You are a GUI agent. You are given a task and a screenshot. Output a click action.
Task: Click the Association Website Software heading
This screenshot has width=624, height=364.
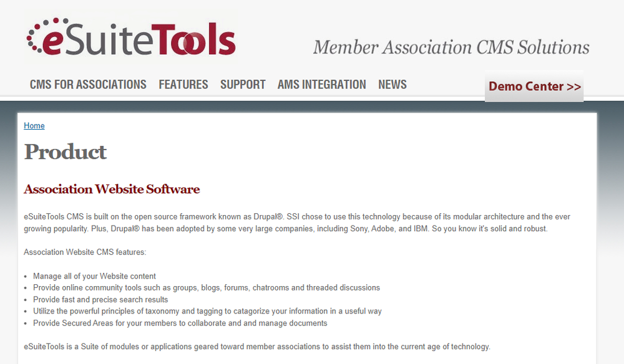tap(111, 189)
